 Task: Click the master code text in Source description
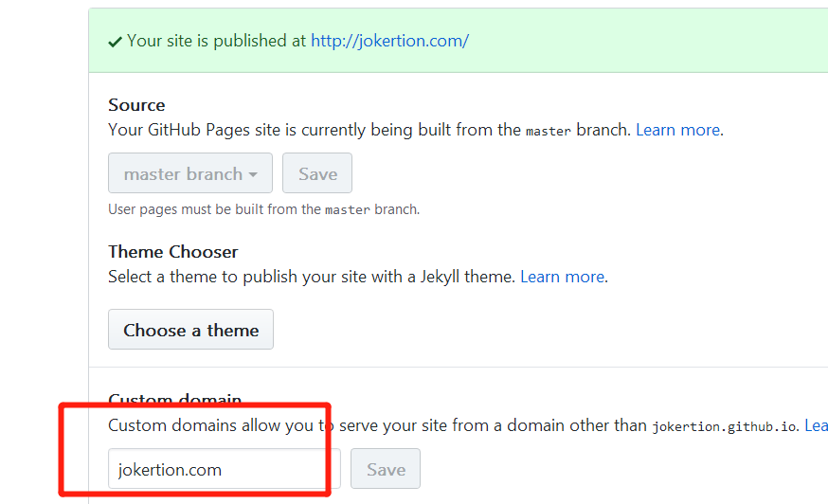549,131
